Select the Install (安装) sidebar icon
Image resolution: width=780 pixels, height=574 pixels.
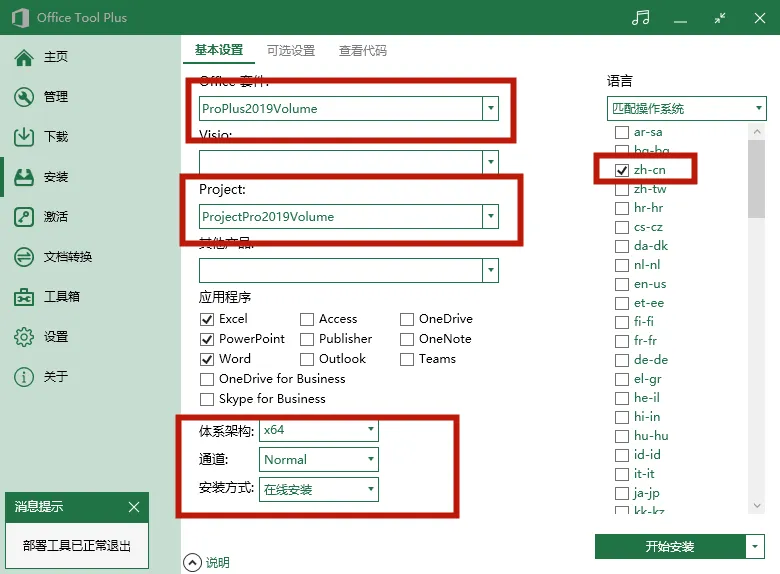click(x=24, y=177)
